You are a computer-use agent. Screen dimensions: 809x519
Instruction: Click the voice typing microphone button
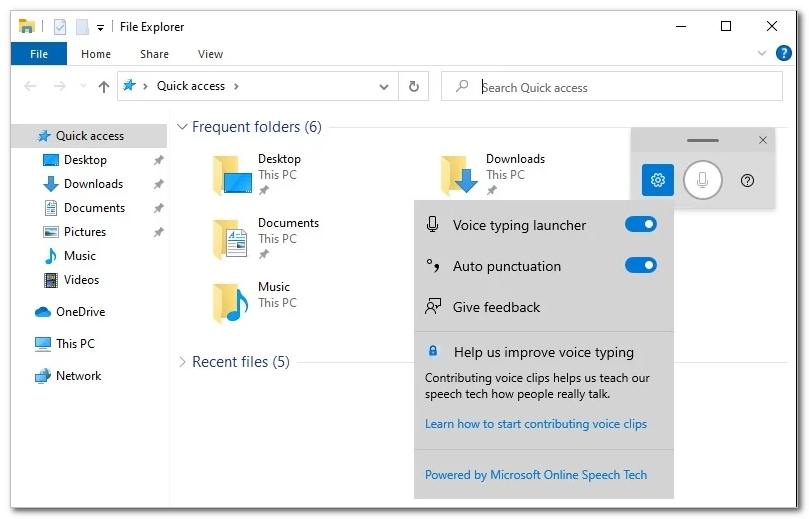(x=702, y=180)
